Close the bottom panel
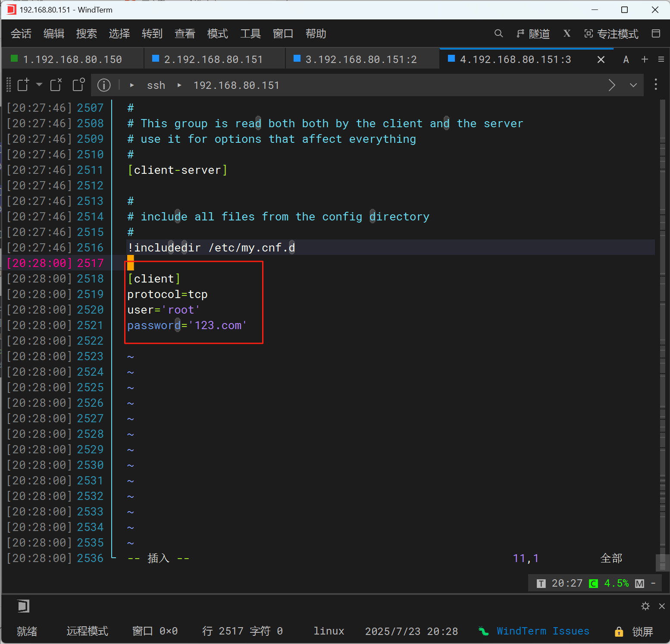This screenshot has height=644, width=670. 662,606
